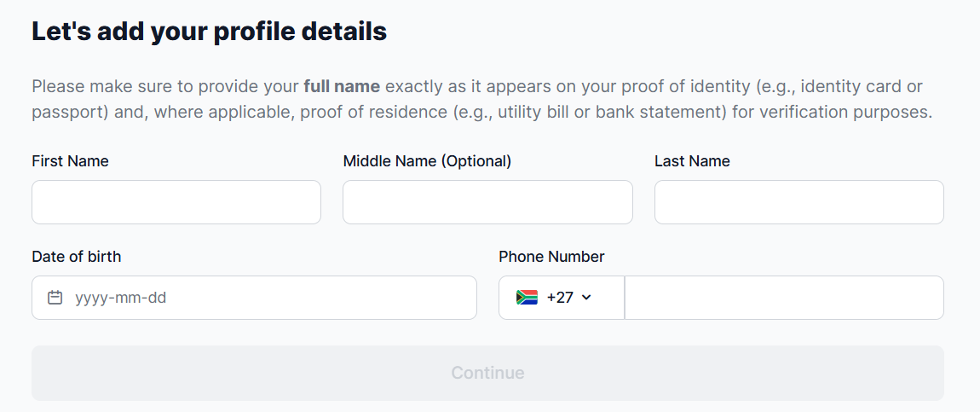Click the calendar icon in date field
980x412 pixels.
(55, 298)
